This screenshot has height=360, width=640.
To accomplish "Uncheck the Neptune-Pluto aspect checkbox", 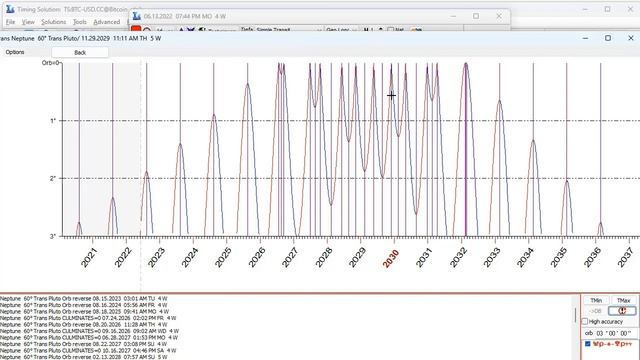I will click(x=587, y=344).
